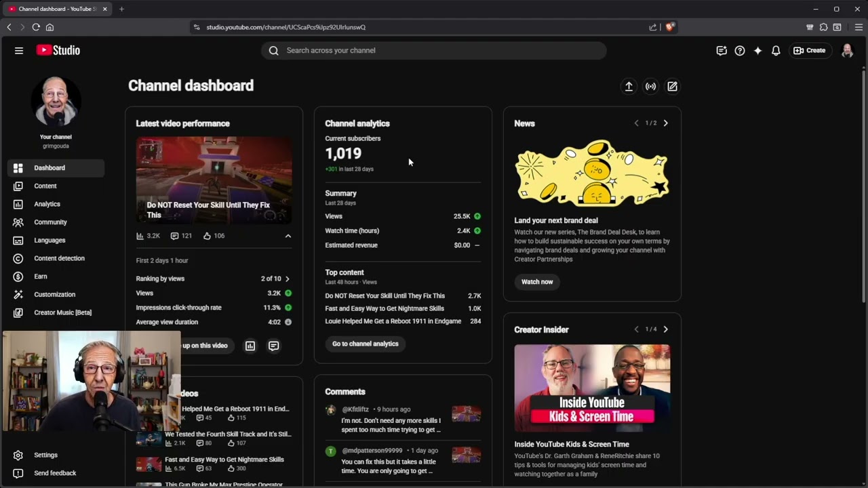The image size is (868, 488).
Task: Click the @Kfitlifz commenter name
Action: pyautogui.click(x=355, y=409)
